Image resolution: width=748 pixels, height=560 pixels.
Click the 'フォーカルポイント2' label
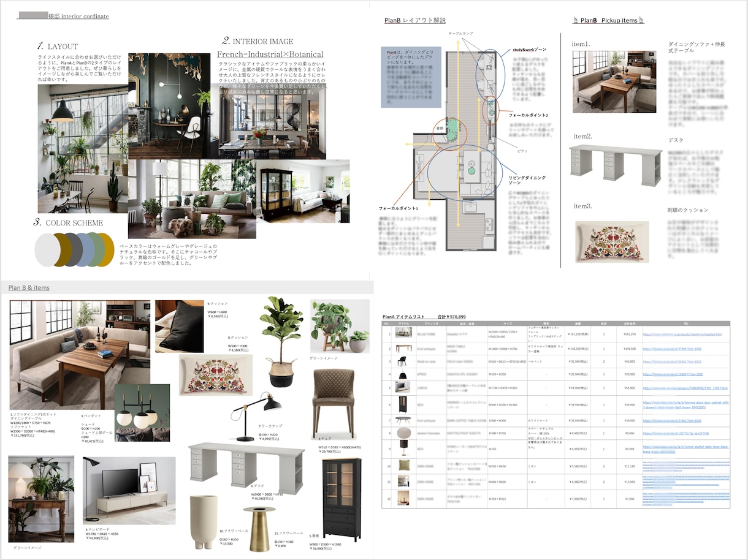[x=529, y=115]
